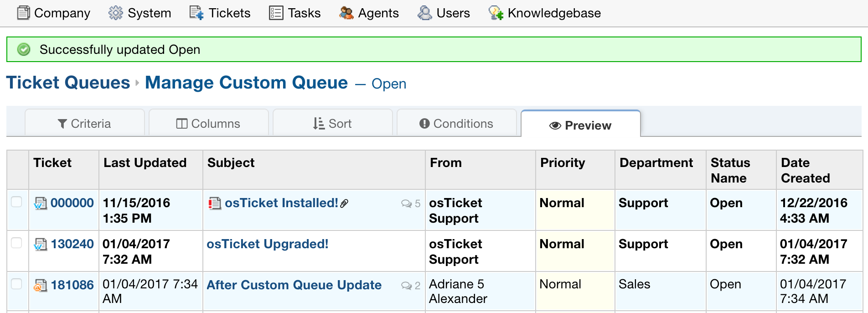Click the System gear icon
The image size is (868, 313).
[116, 13]
